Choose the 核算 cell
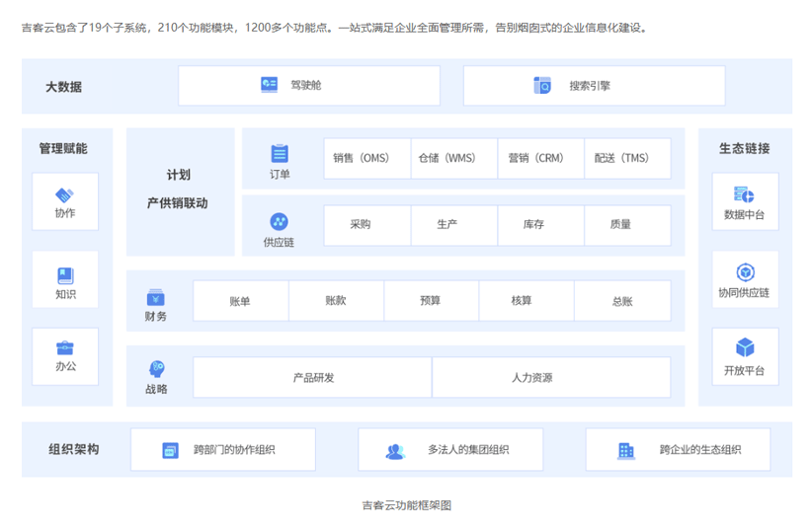The image size is (812, 532). coord(528,301)
